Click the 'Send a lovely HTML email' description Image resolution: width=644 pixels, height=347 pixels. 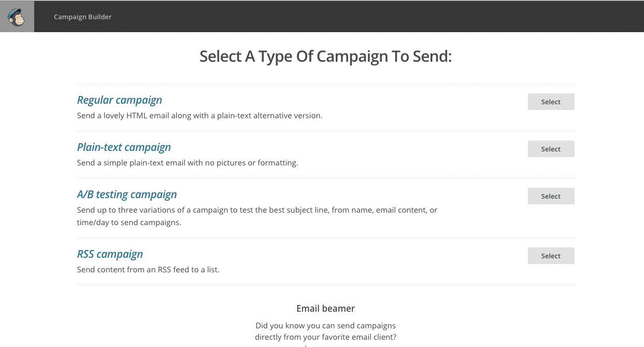tap(199, 116)
